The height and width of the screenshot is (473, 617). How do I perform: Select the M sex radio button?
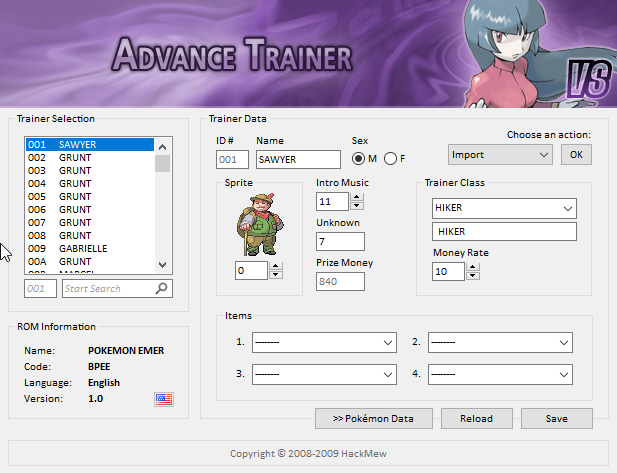tap(358, 159)
